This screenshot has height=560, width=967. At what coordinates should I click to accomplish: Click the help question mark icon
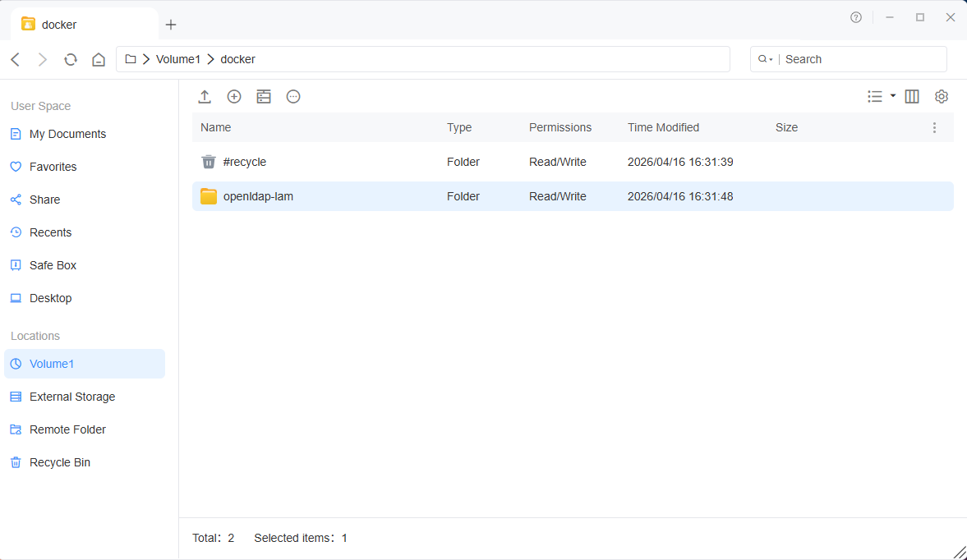click(x=856, y=17)
